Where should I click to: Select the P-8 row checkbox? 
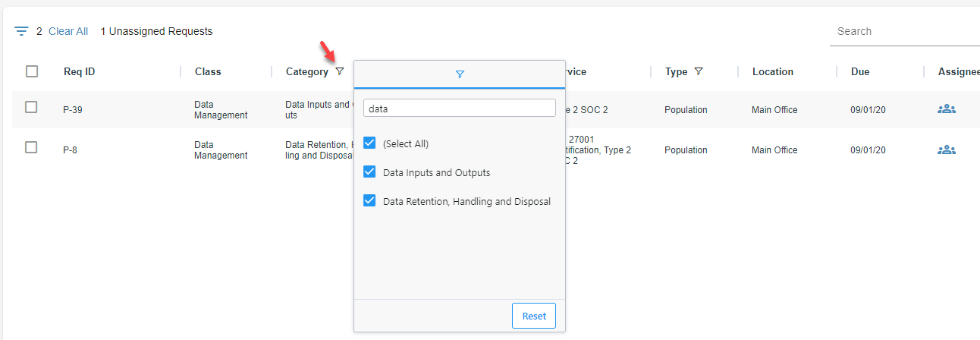(x=31, y=147)
